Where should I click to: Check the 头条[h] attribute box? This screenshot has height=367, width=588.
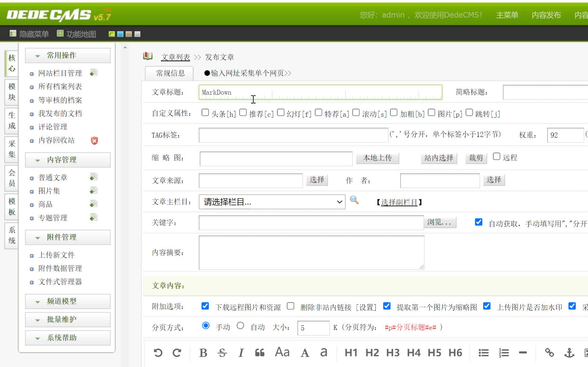click(205, 113)
